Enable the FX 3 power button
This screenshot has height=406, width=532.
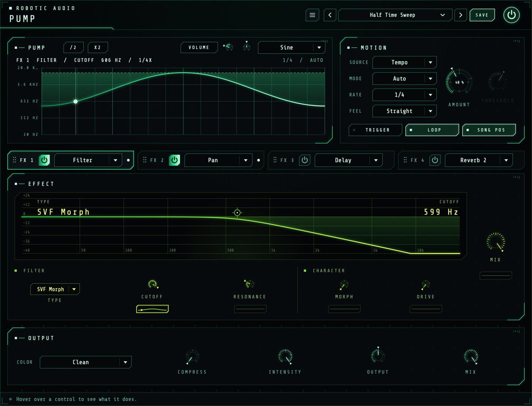[x=305, y=160]
